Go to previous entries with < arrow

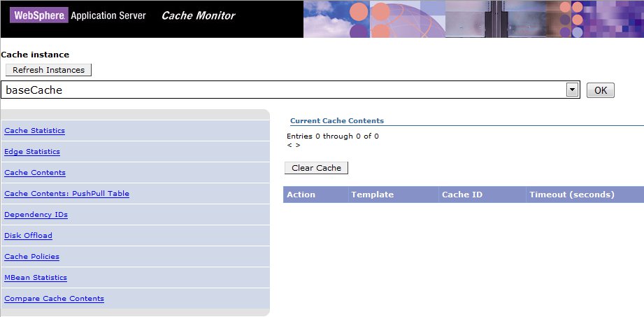pos(289,145)
